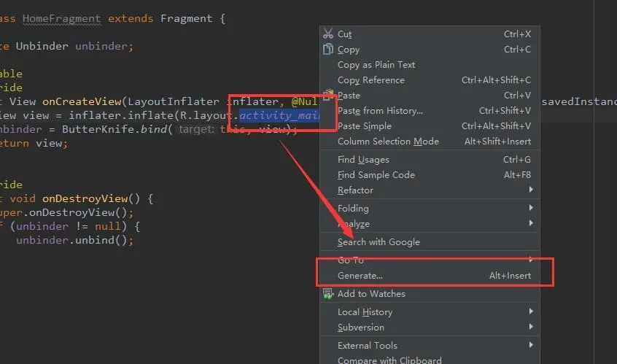
Task: Expand the Subversion submenu arrow
Action: [531, 327]
